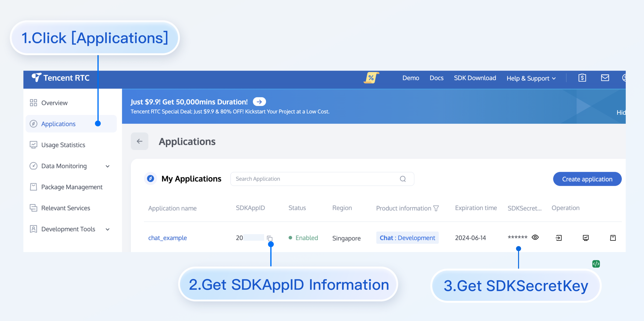Reveal SDKSecretKey with the eye icon

click(x=535, y=237)
